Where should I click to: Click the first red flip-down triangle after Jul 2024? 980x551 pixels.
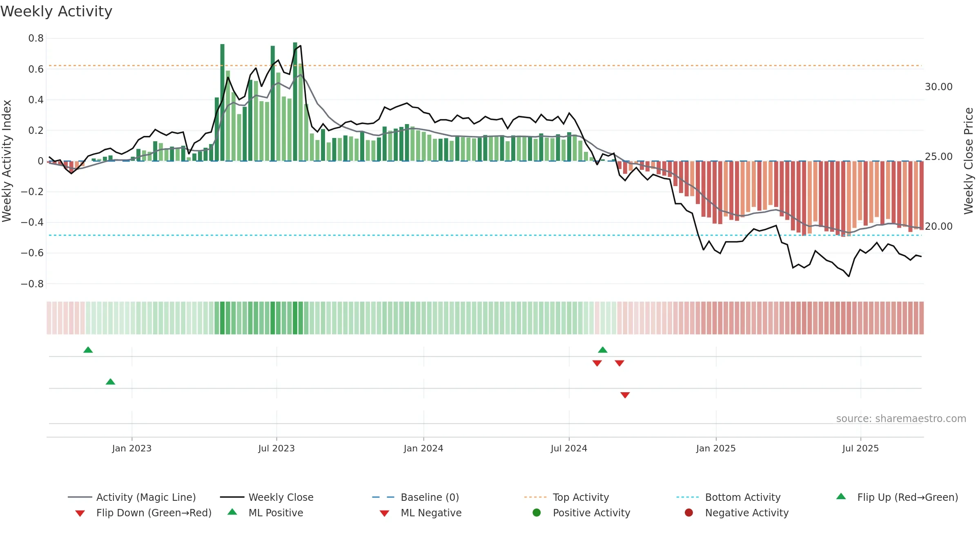click(x=597, y=363)
